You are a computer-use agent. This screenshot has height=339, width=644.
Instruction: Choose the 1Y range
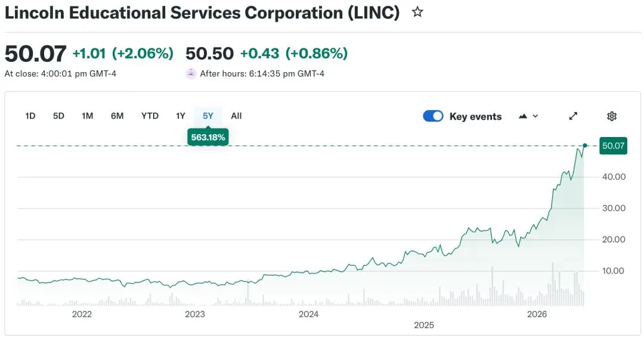[x=180, y=116]
